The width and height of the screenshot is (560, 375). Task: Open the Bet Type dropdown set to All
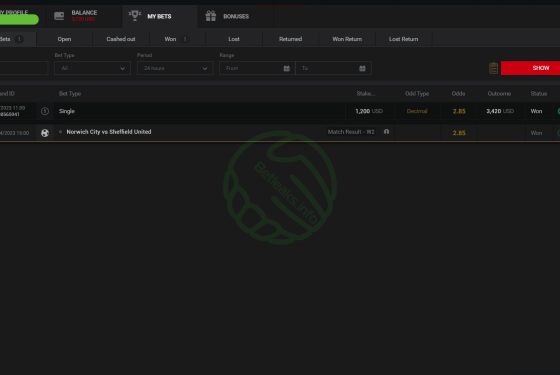pyautogui.click(x=92, y=68)
